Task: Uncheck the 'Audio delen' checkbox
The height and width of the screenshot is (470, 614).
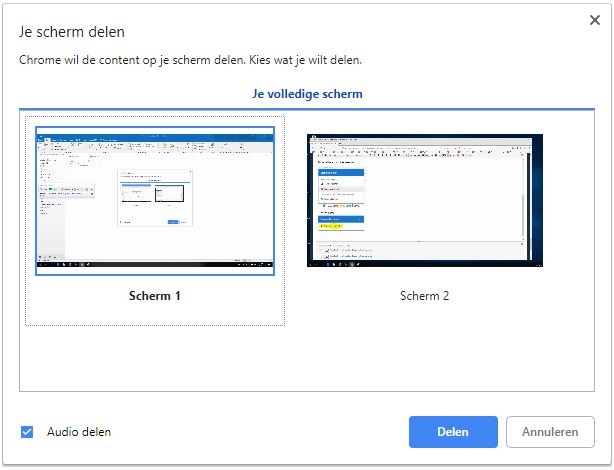Action: (x=27, y=432)
